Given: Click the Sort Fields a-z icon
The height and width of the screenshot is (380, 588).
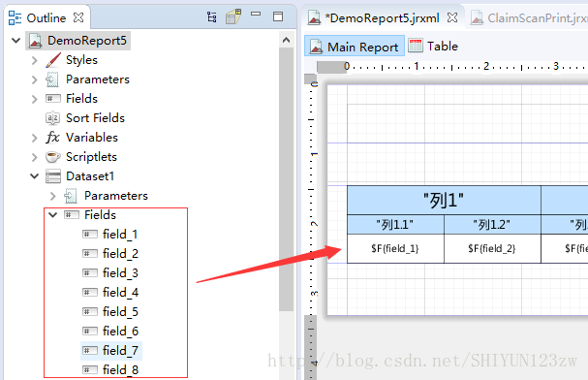Looking at the screenshot, I should pos(52,118).
